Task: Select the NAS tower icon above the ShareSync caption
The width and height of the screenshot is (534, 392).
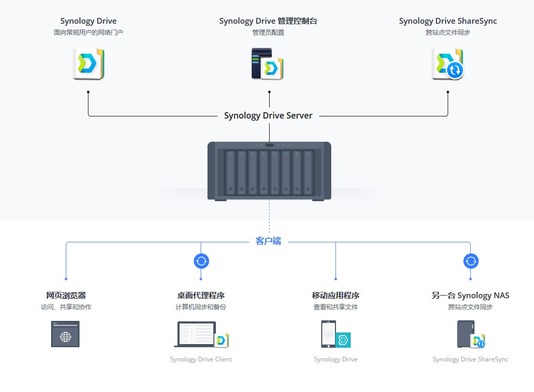Action: [466, 334]
